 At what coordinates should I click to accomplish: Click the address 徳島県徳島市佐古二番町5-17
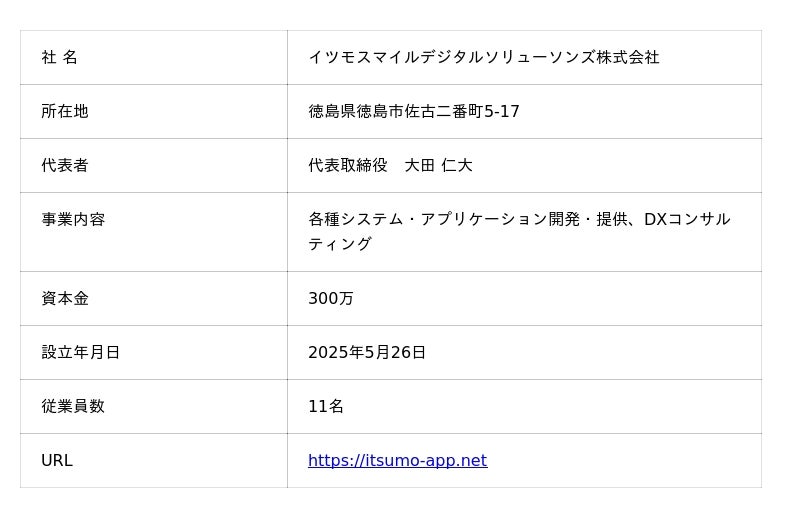(413, 112)
